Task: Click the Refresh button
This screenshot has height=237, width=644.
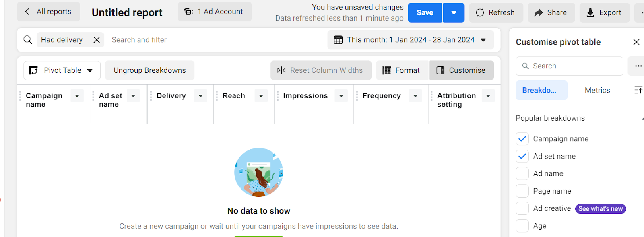Action: (x=496, y=13)
